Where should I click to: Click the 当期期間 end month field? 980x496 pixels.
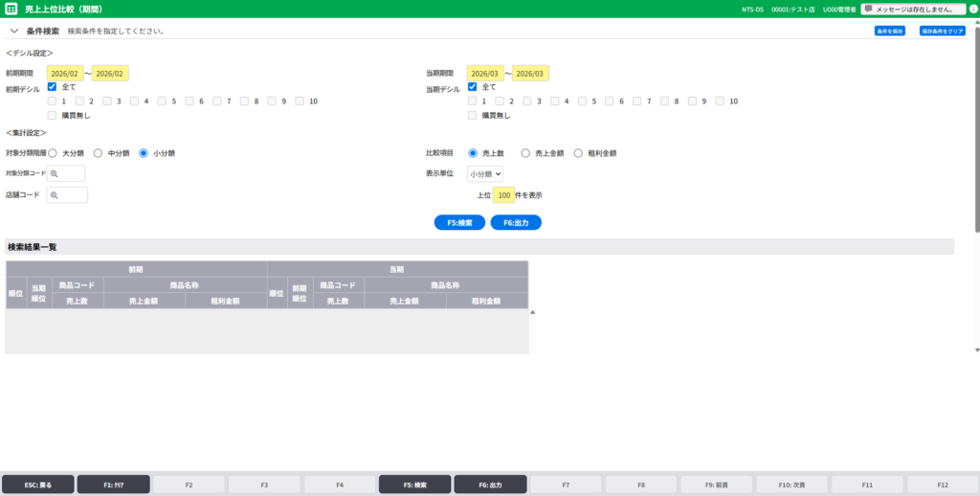tap(530, 73)
